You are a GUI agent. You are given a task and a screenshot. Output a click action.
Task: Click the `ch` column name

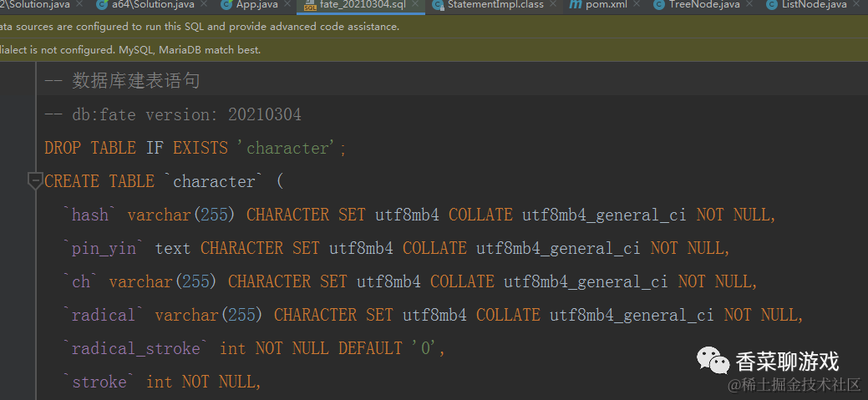(x=81, y=281)
